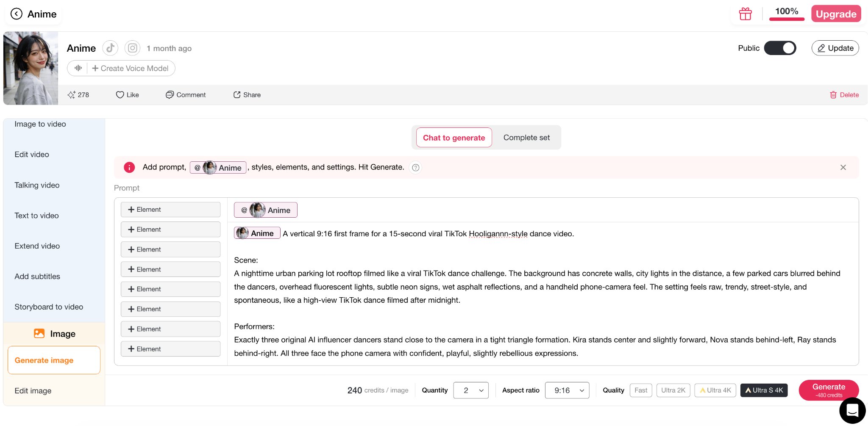Click the sparkle 278 counter
This screenshot has width=868, height=426.
[x=78, y=95]
